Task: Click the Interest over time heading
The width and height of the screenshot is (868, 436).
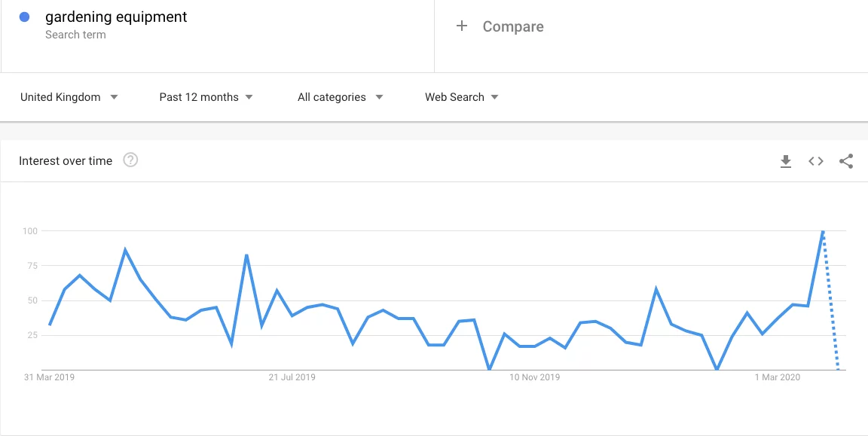Action: [66, 161]
